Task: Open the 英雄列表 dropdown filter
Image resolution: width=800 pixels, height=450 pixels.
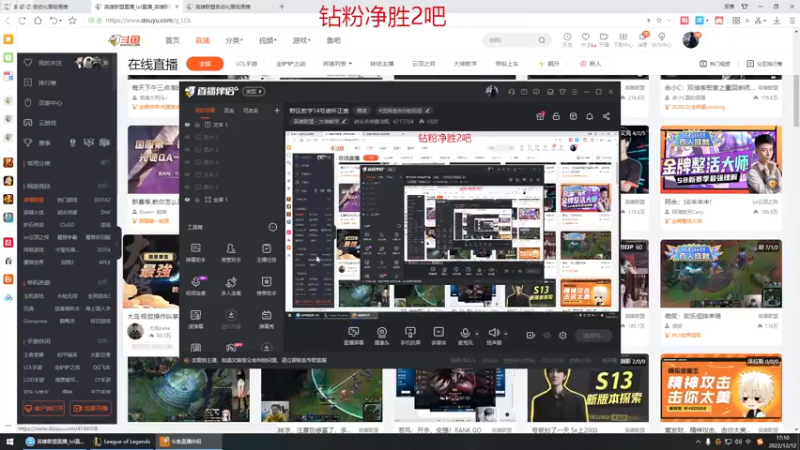Action: tap(337, 64)
